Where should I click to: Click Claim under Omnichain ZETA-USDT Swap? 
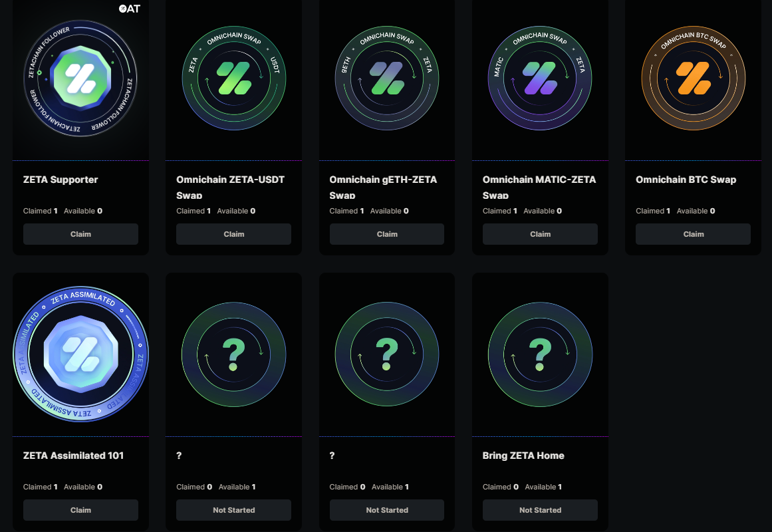click(x=234, y=234)
